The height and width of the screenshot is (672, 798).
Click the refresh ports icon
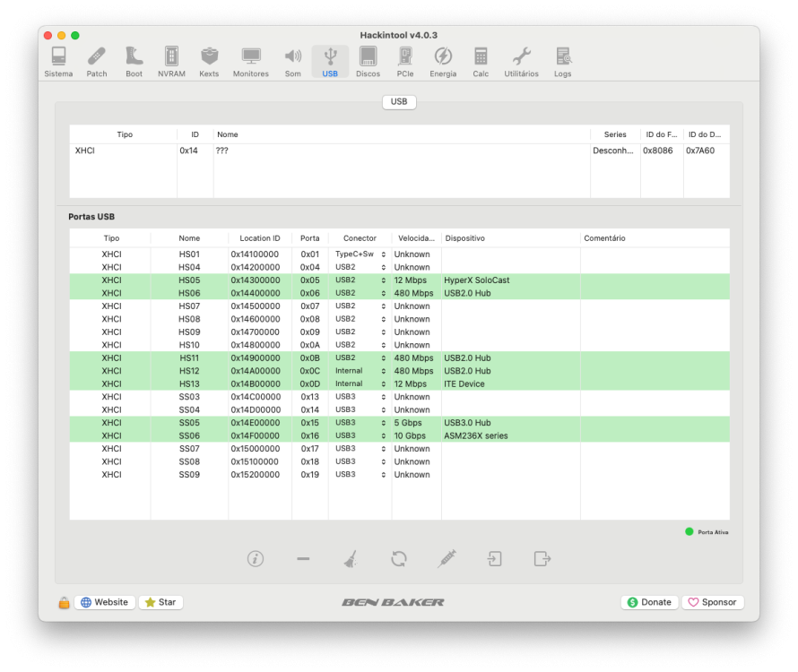[x=399, y=558]
